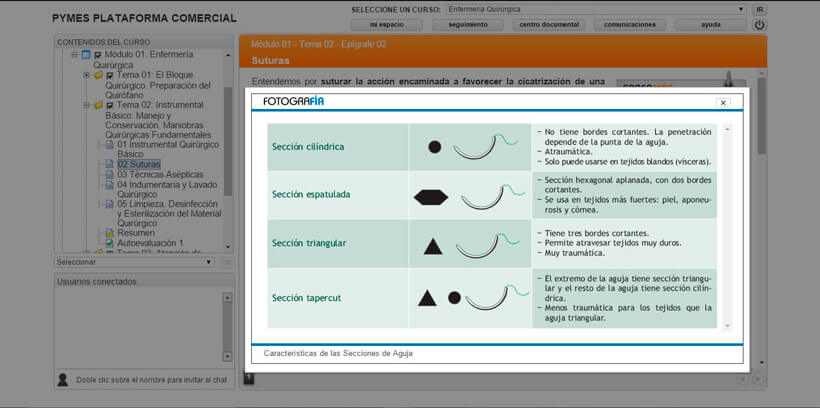Click page icon for 05 Limpieza, Desinfección
The image size is (820, 408).
(x=109, y=204)
